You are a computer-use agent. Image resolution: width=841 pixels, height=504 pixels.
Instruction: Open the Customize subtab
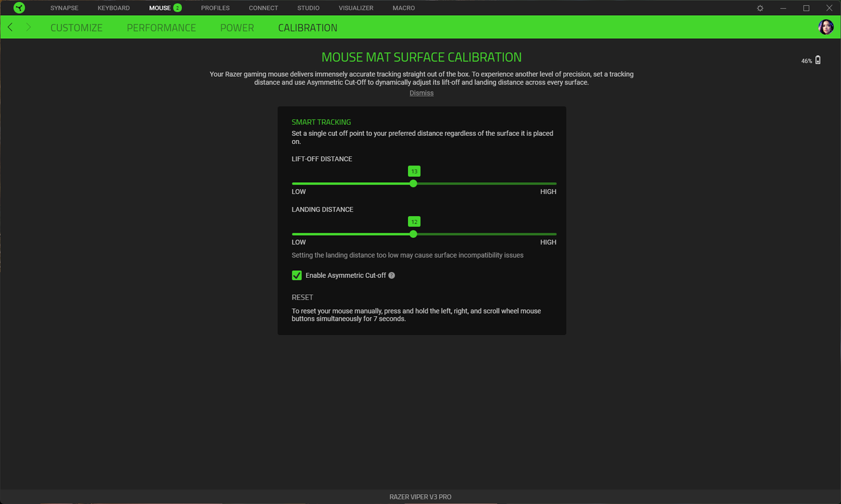coord(76,28)
